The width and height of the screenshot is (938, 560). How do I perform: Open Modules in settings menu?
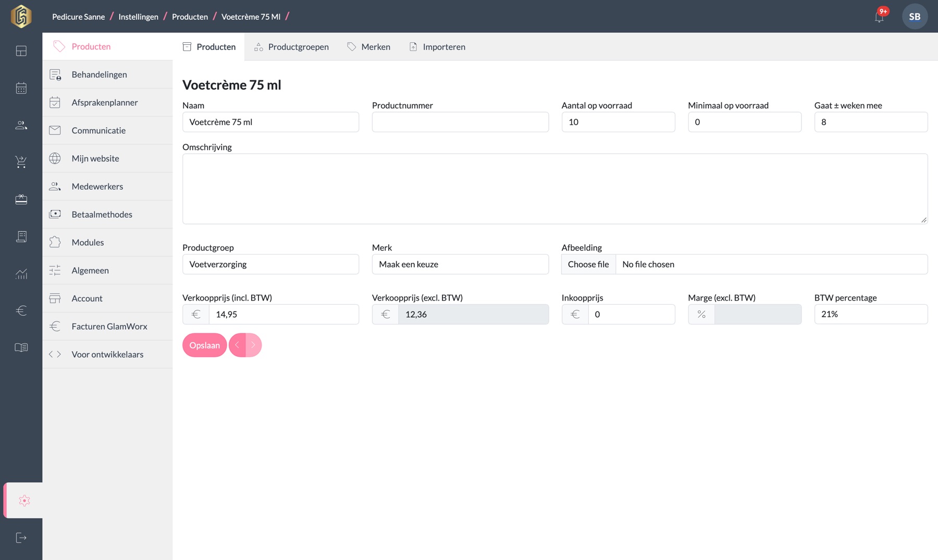point(107,242)
